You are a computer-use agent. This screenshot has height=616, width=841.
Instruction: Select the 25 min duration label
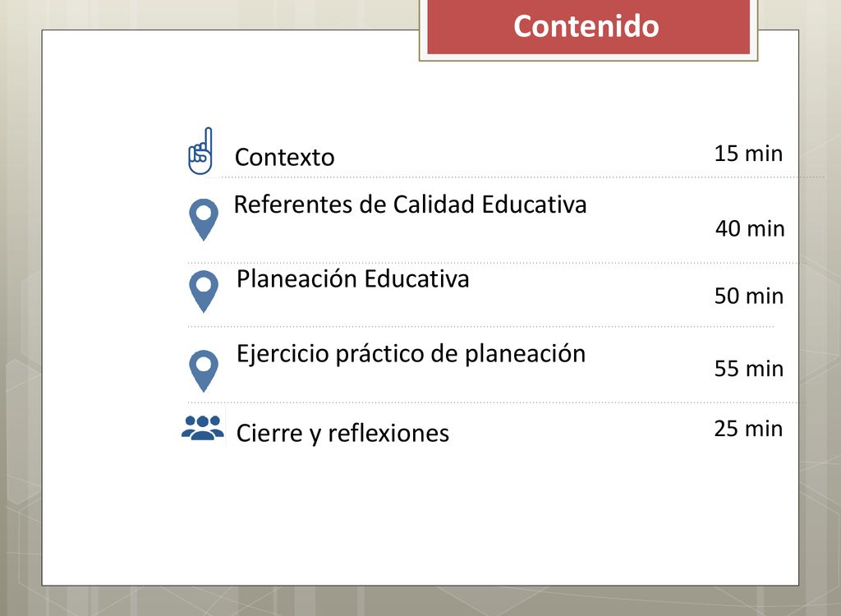[748, 429]
